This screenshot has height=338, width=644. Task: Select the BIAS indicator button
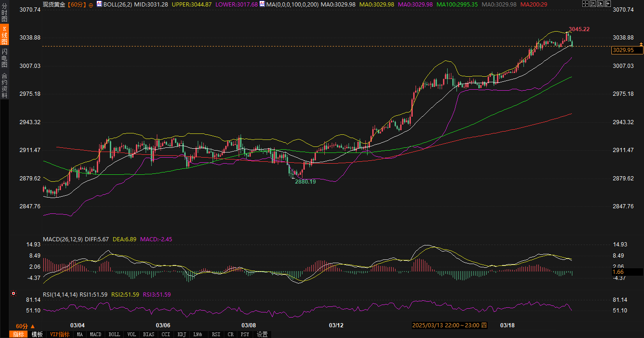click(x=149, y=334)
